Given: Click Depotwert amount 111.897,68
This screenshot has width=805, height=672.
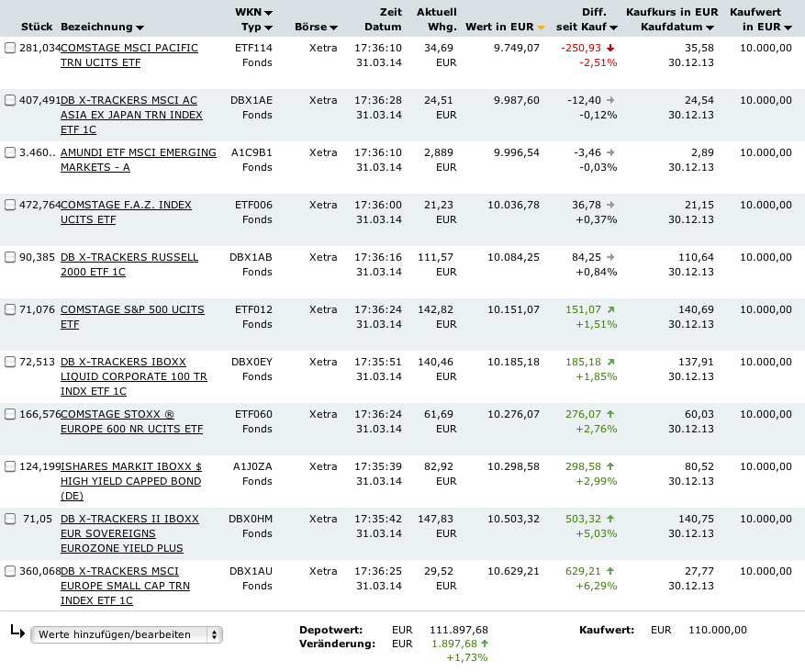Looking at the screenshot, I should [x=459, y=630].
